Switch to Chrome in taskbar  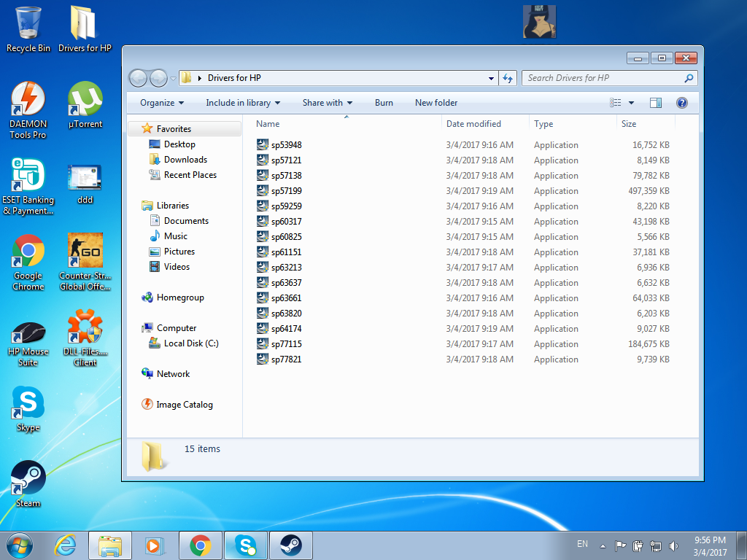tap(200, 545)
